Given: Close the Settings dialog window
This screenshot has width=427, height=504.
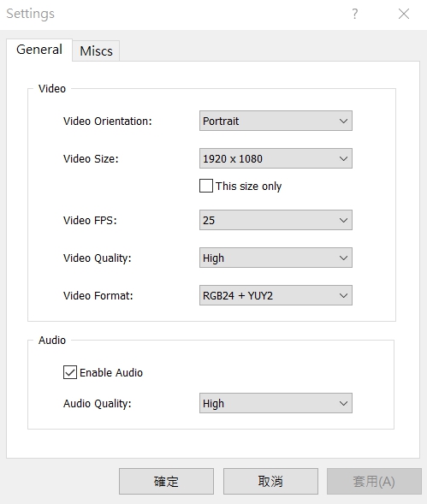Looking at the screenshot, I should 404,14.
